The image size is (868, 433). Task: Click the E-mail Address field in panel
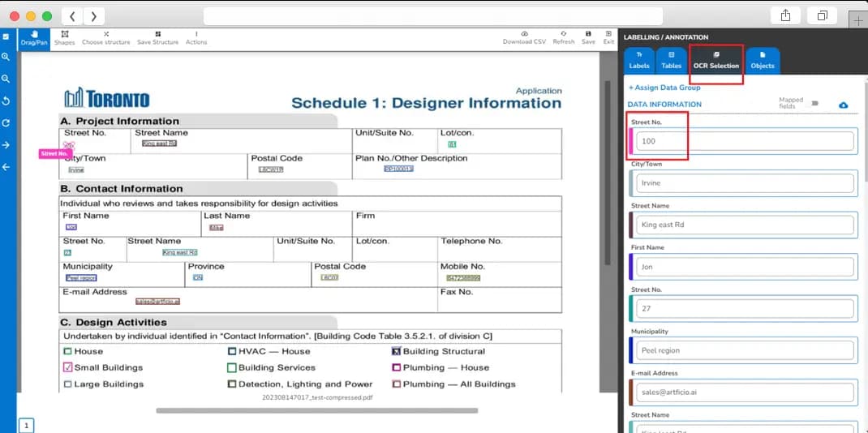point(745,392)
